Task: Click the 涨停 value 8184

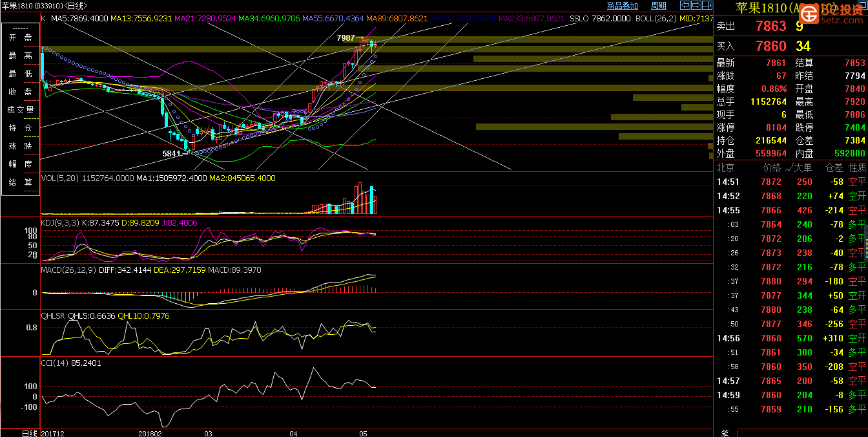Action: [x=776, y=127]
